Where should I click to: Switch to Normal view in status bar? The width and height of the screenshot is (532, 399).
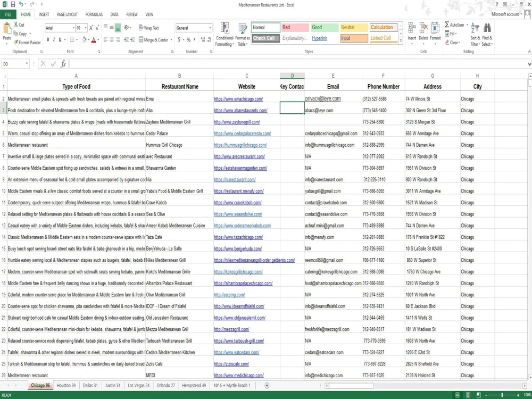pos(458,395)
